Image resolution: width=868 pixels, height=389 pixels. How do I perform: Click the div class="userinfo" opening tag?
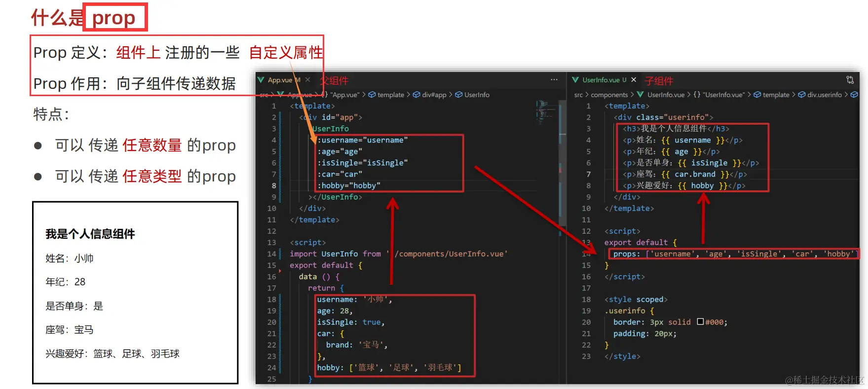(664, 117)
